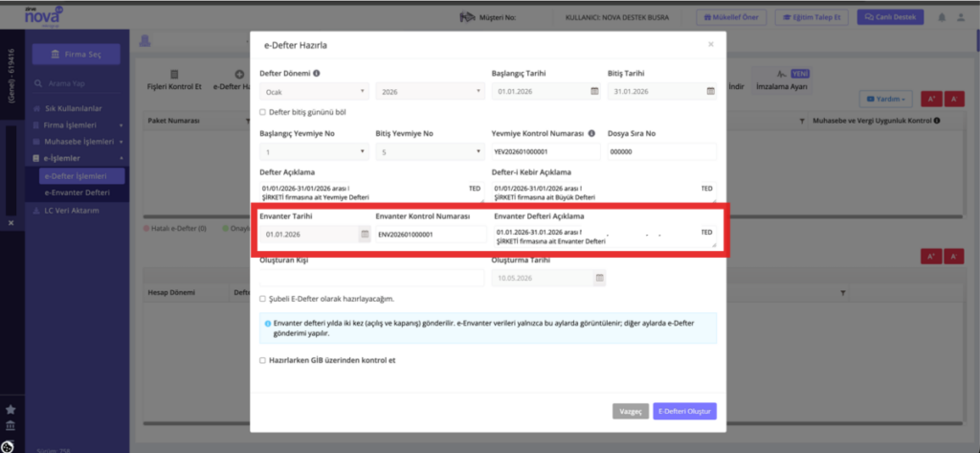Expand Firma İşlemleri sidebar menu
980x453 pixels.
[x=78, y=125]
